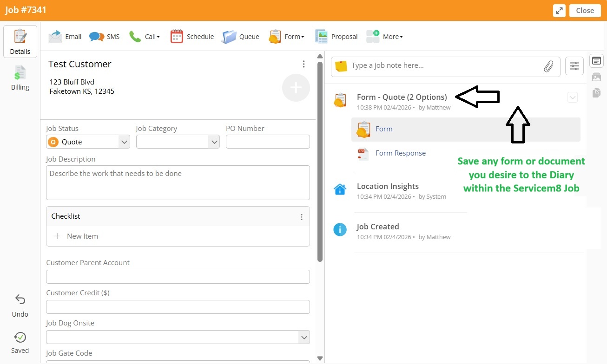Click the Form clipboard toolbar icon
The width and height of the screenshot is (607, 364).
[x=275, y=37]
